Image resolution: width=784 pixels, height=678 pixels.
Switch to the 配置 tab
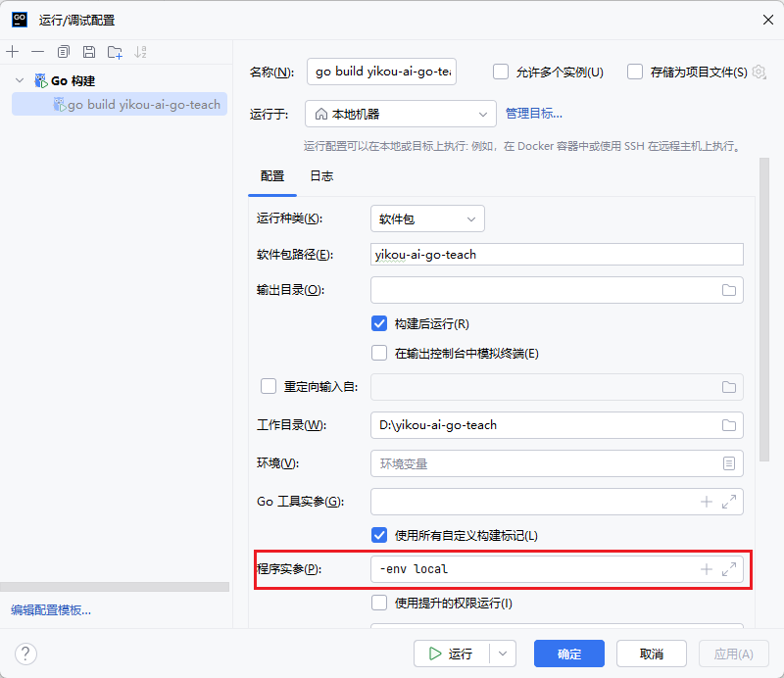(x=272, y=176)
